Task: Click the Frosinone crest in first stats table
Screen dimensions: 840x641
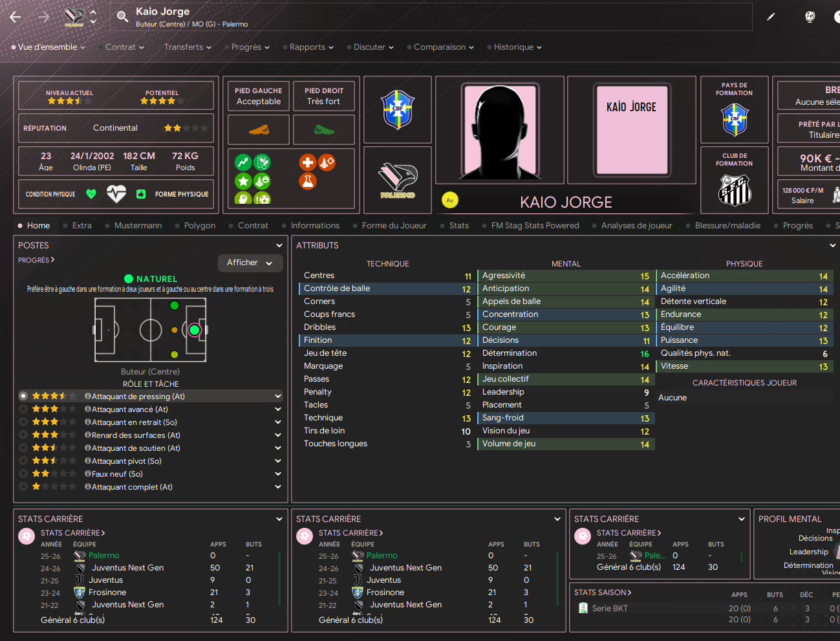Action: (80, 592)
